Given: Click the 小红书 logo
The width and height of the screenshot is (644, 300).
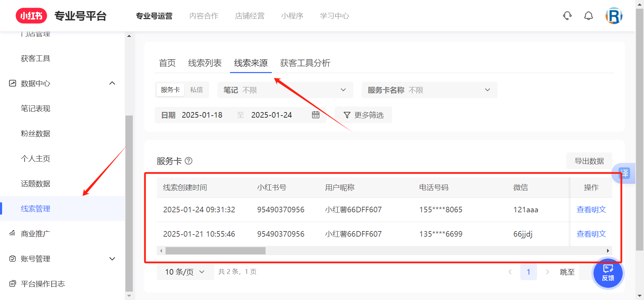Looking at the screenshot, I should coord(31,16).
